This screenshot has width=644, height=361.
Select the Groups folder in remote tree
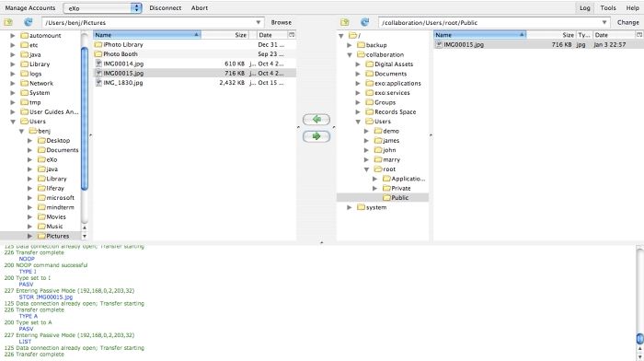(381, 102)
